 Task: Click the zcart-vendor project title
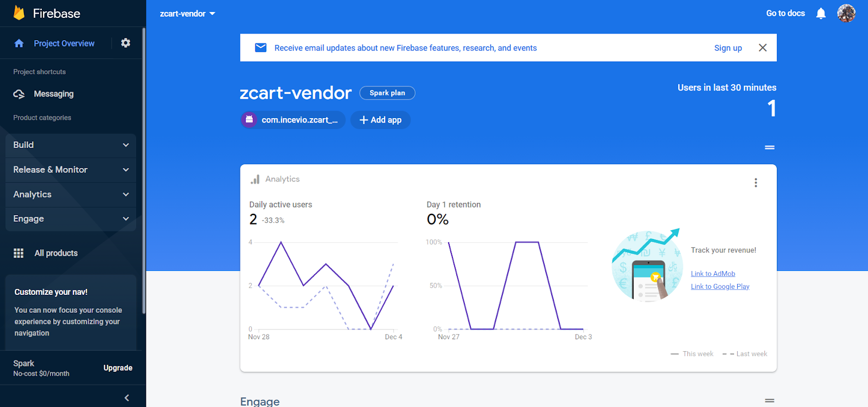[296, 93]
